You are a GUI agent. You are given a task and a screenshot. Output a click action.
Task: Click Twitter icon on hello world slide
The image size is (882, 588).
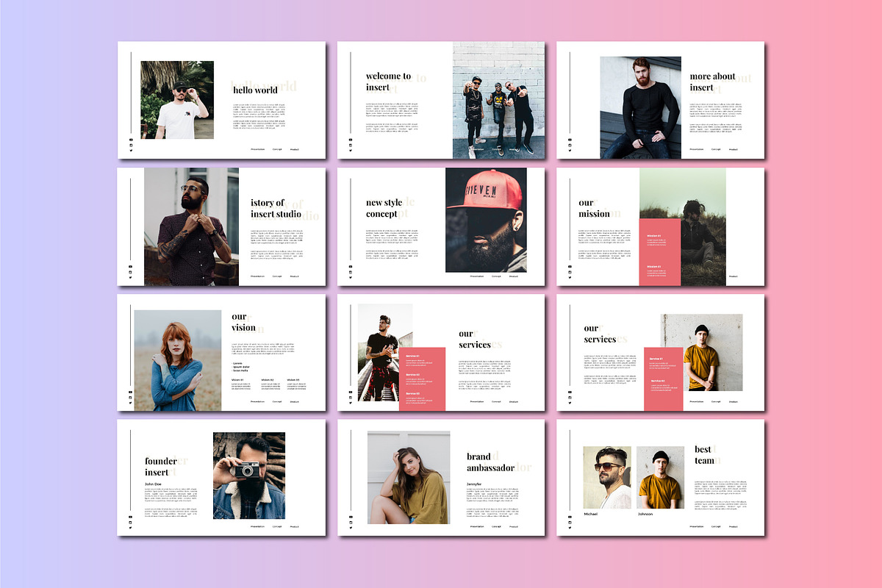131,151
